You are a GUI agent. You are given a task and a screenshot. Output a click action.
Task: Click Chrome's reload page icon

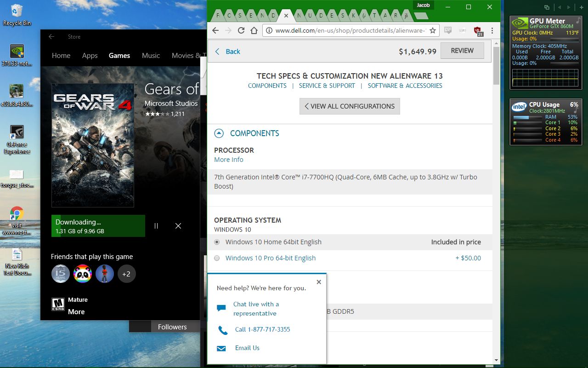[241, 30]
